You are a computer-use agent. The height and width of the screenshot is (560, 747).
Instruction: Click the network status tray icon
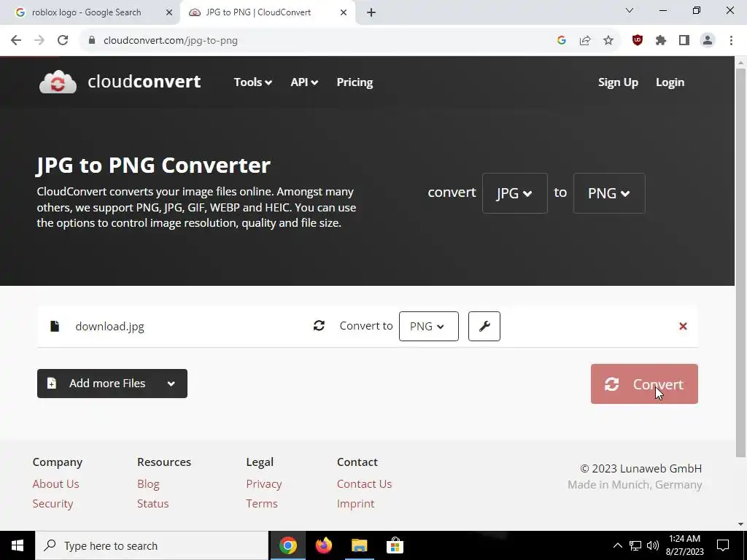tap(635, 545)
